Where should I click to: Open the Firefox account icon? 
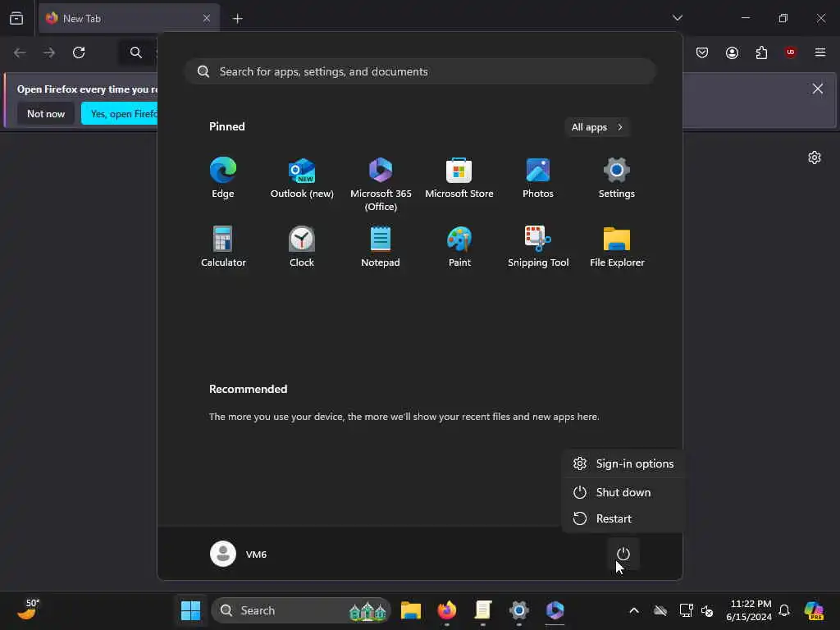pos(732,52)
